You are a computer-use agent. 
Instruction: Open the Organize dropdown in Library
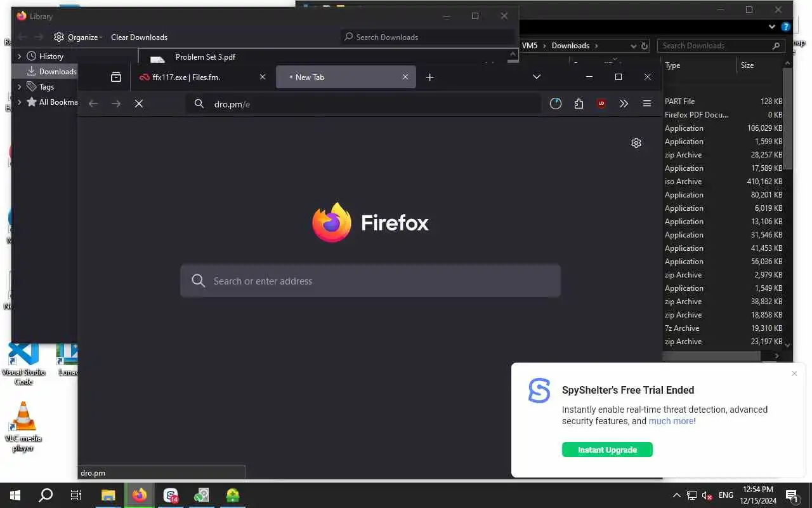78,37
